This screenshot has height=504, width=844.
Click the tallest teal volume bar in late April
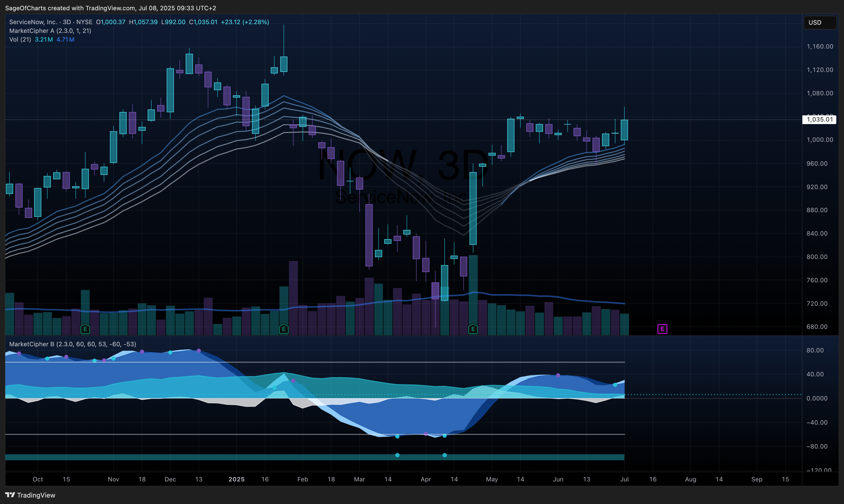(473, 295)
